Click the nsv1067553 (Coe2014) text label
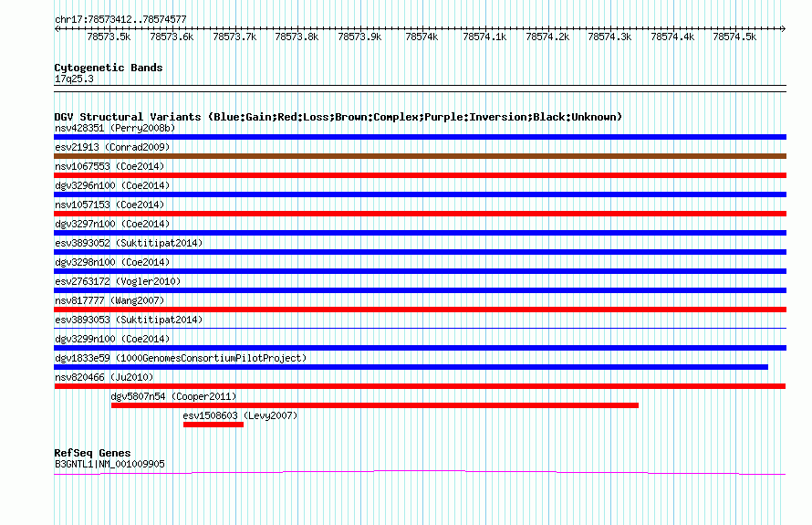This screenshot has width=812, height=525. 109,166
